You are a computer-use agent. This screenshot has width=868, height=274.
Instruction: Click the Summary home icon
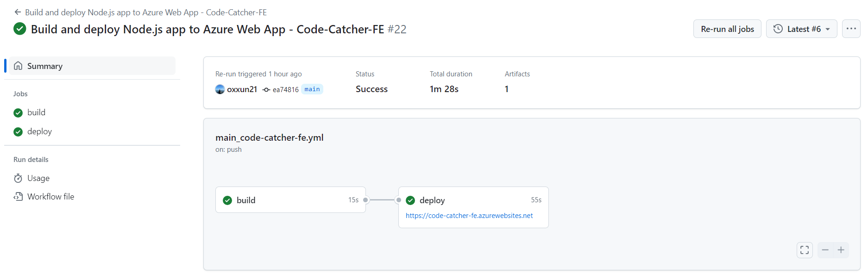click(x=18, y=66)
